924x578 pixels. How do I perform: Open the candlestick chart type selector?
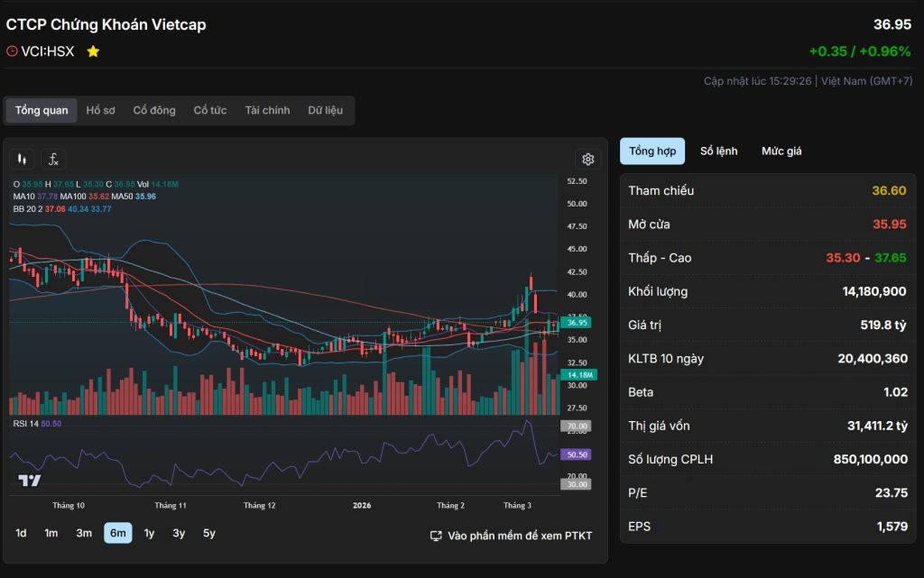point(23,160)
